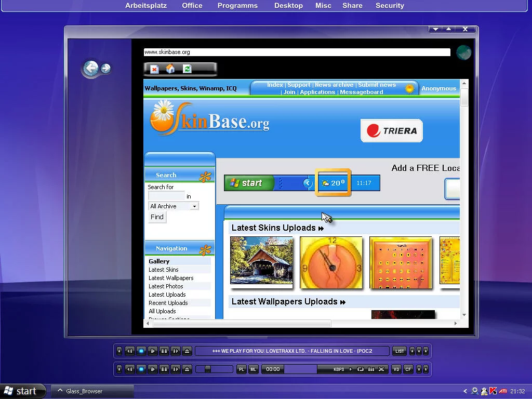Click the browser forward arrow button

tap(105, 68)
